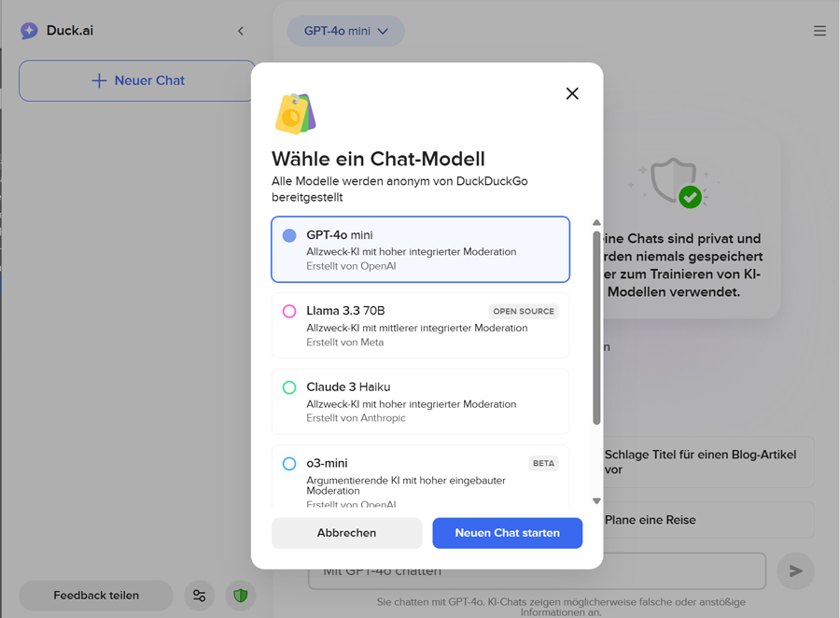Click the price tags icon in dialog
Screen dimensions: 840x618
tap(295, 114)
